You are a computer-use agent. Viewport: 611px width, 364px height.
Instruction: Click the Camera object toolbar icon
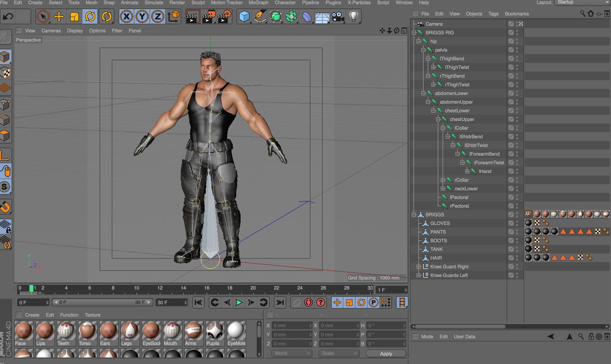coord(338,17)
